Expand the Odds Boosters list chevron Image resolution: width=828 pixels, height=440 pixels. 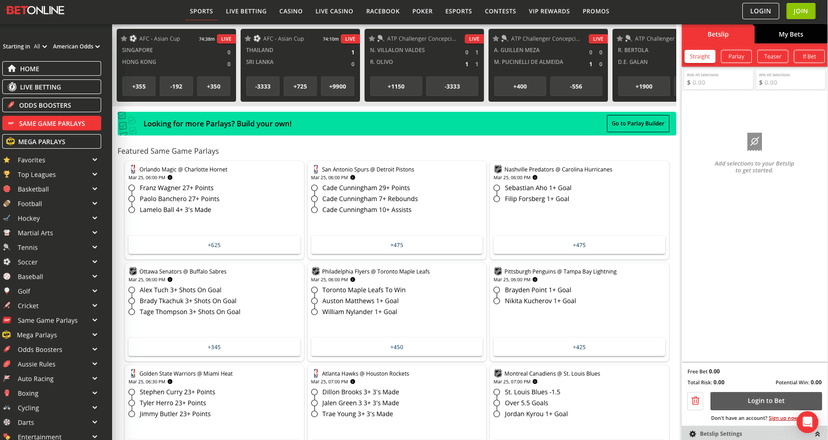click(x=95, y=349)
